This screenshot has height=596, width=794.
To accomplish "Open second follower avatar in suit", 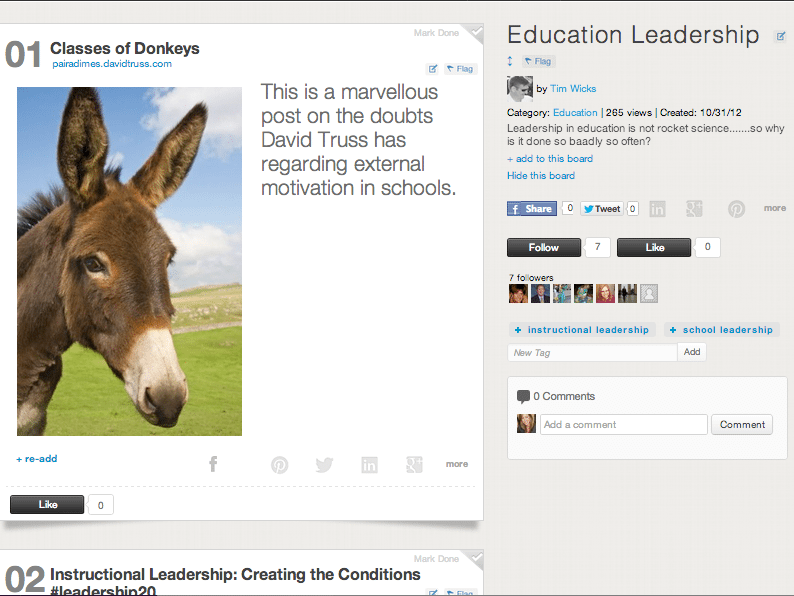I will point(540,293).
